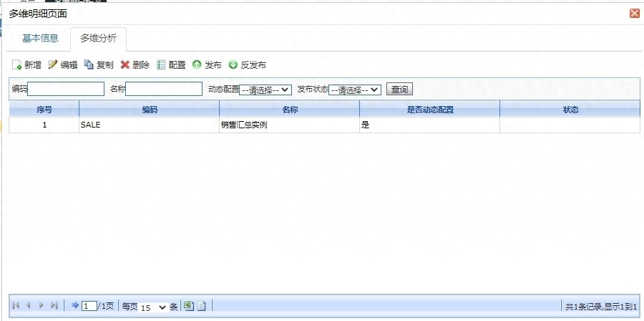Select the 多维分析 tab
Screen dimensions: 644x321
coord(98,38)
